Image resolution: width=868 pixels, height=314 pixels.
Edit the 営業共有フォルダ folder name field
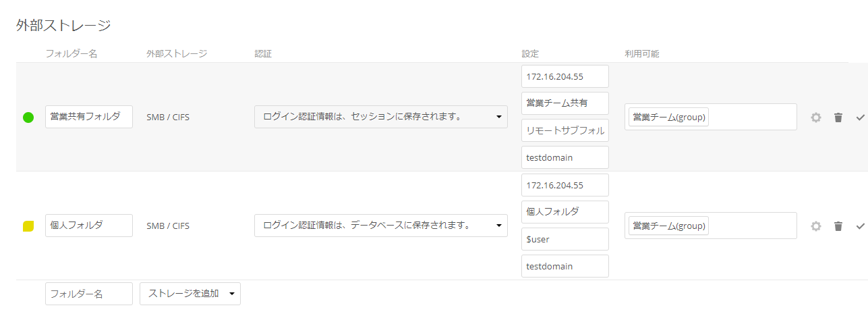(89, 117)
